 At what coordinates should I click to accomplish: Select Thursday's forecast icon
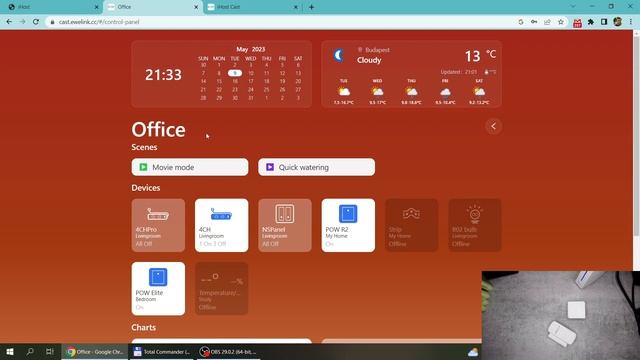(x=411, y=91)
